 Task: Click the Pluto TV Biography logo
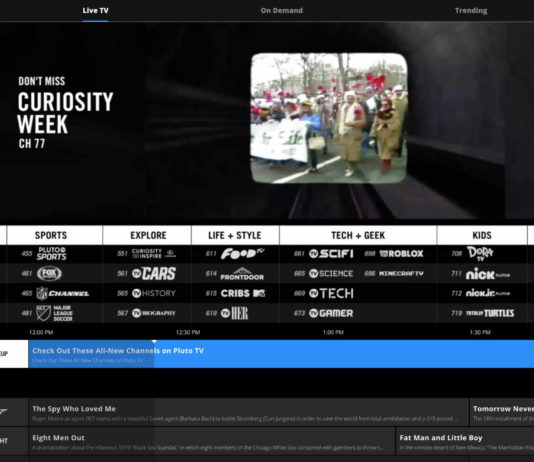[154, 313]
